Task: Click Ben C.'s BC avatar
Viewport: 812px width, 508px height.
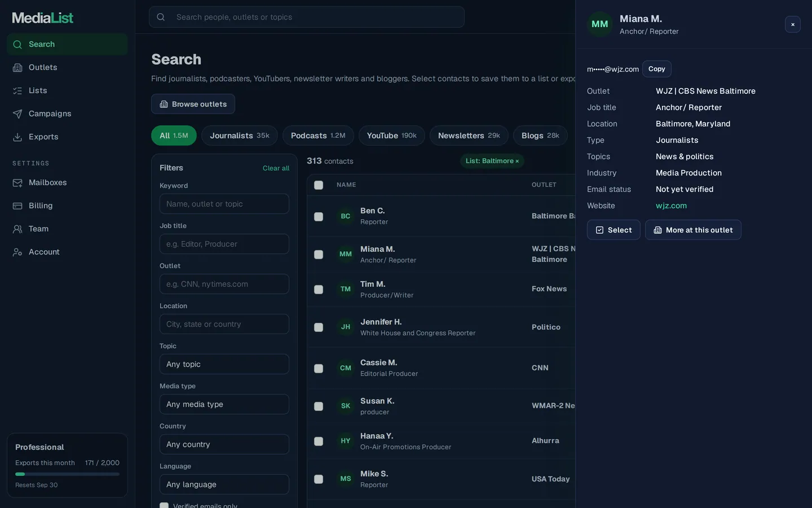Action: [346, 216]
